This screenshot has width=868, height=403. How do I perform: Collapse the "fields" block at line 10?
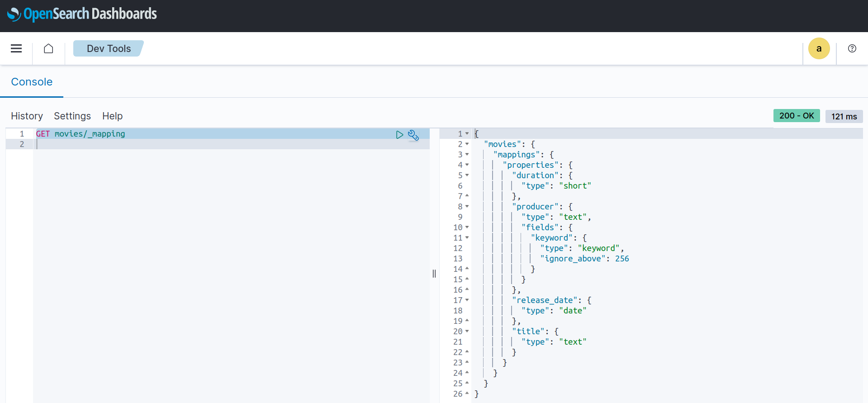pos(467,228)
